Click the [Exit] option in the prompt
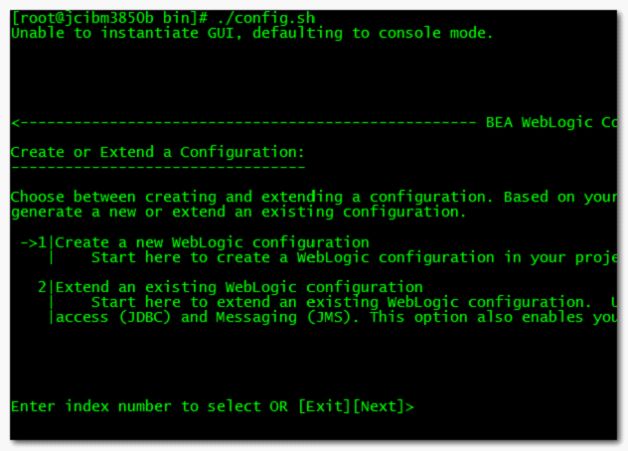 324,407
